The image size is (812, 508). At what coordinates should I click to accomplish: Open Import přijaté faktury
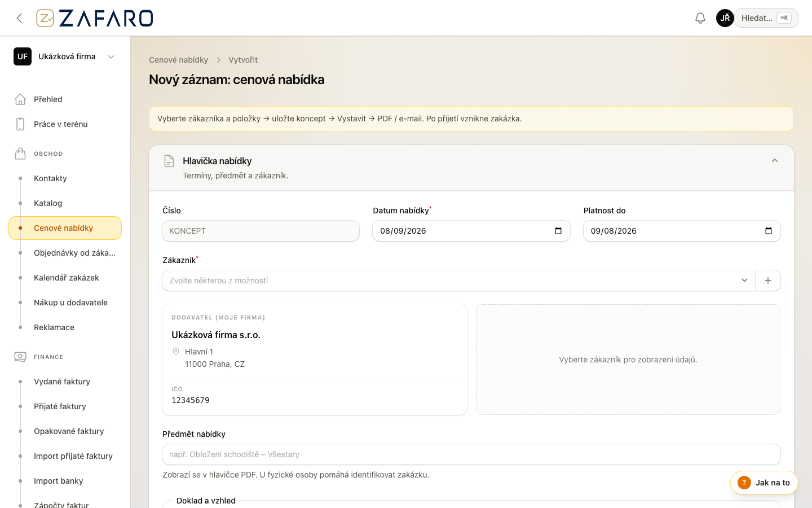point(65,456)
